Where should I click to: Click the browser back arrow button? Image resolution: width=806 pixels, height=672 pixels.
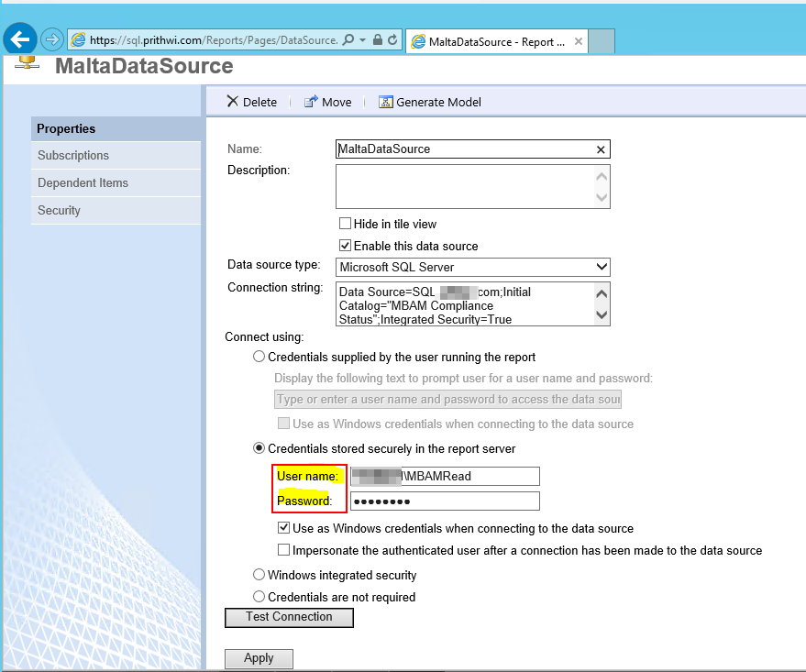click(20, 39)
